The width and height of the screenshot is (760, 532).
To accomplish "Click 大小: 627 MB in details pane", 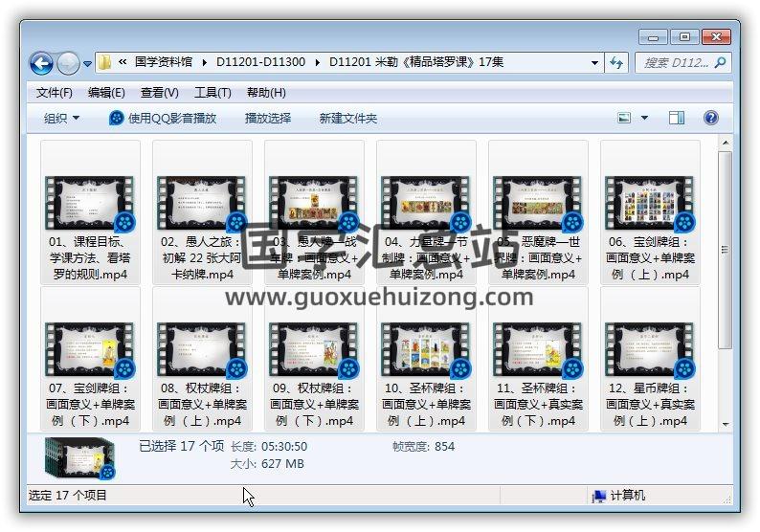I will 267,464.
